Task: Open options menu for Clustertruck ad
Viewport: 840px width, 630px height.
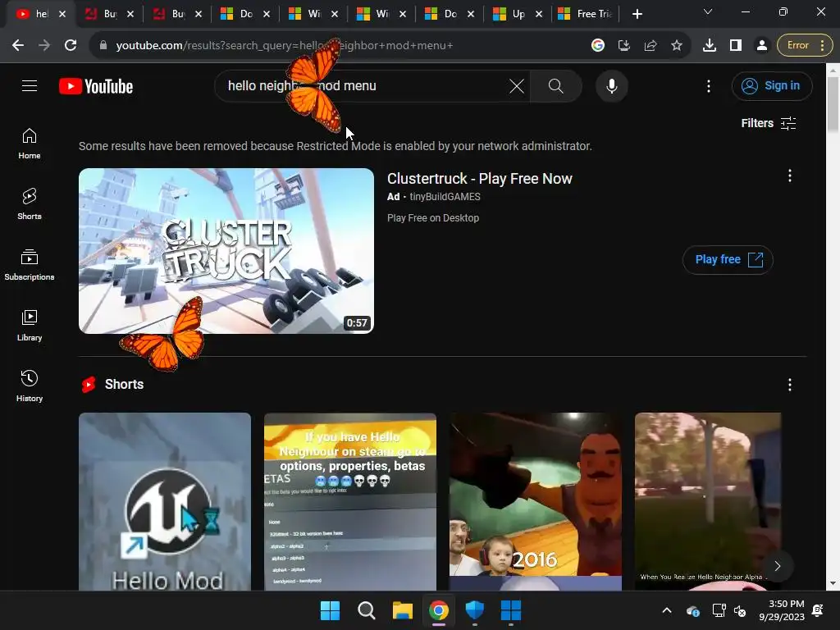Action: click(789, 176)
